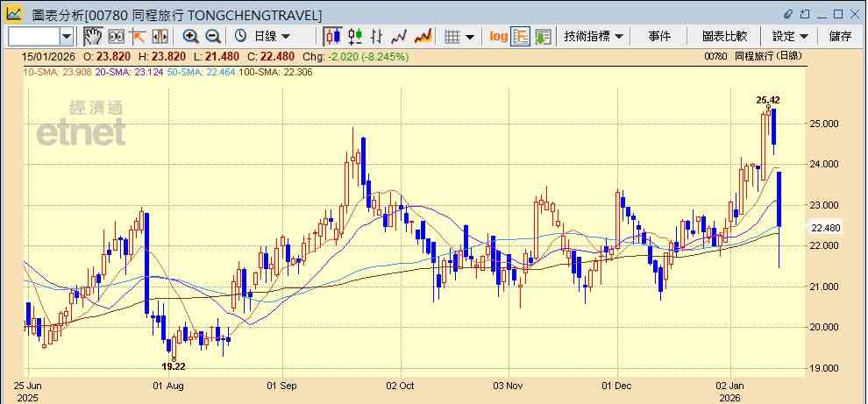
Task: Click the 00780 同程旅行 (日線) chart label
Action: coord(753,56)
